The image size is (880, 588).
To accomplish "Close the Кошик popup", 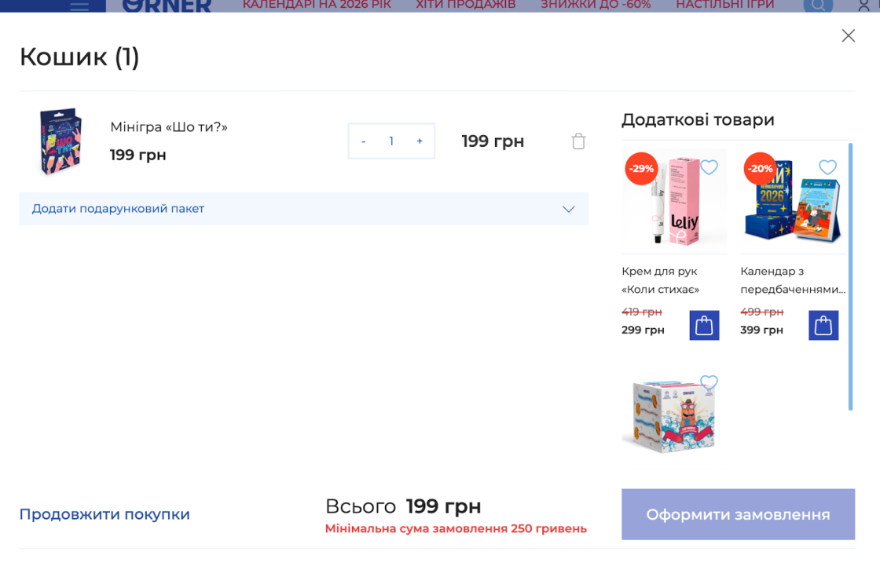I will [x=848, y=36].
